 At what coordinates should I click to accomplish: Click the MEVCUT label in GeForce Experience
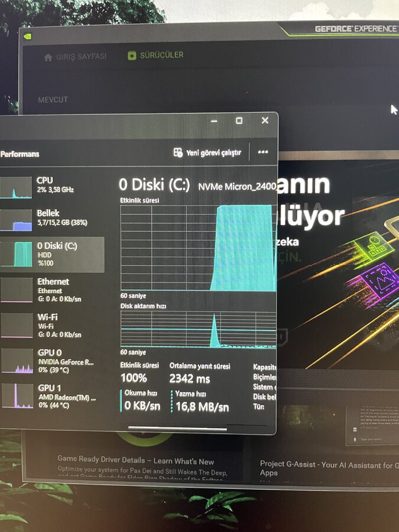[x=53, y=99]
